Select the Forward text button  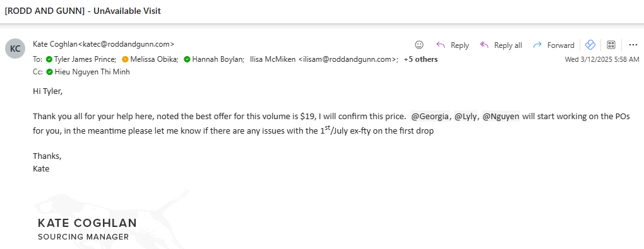click(x=561, y=45)
